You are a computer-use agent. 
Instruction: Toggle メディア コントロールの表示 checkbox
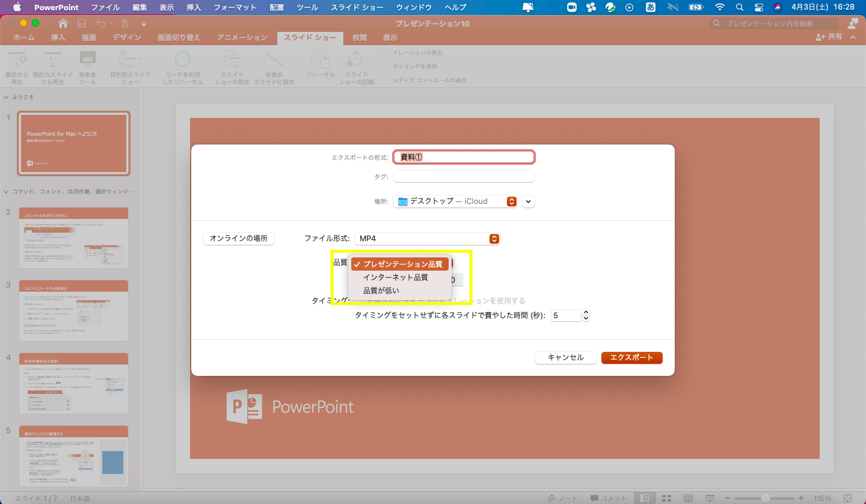click(384, 80)
